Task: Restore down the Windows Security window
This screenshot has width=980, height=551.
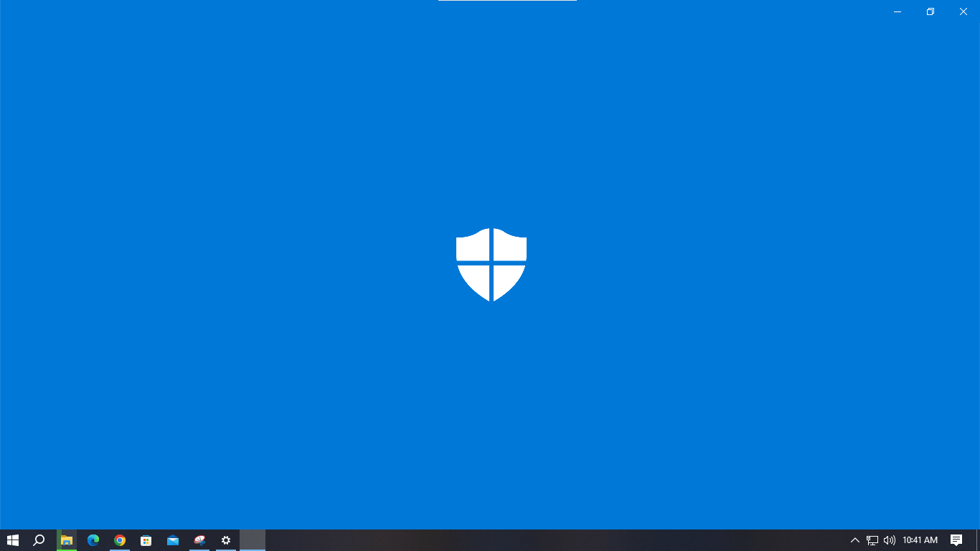Action: pos(930,11)
